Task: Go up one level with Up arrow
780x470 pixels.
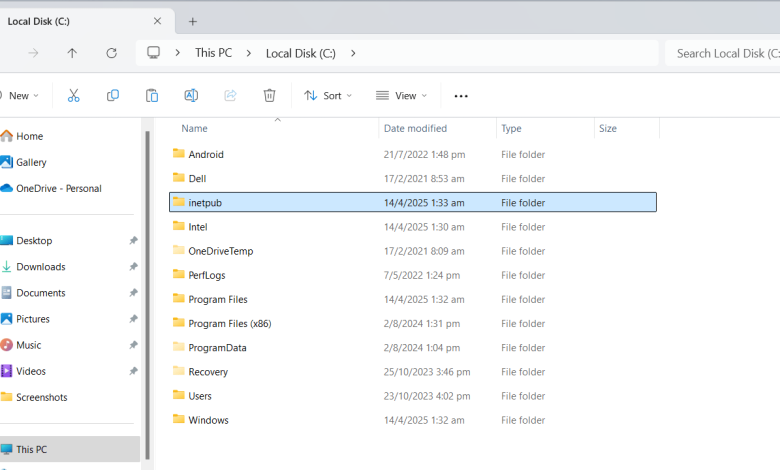Action: [x=72, y=53]
